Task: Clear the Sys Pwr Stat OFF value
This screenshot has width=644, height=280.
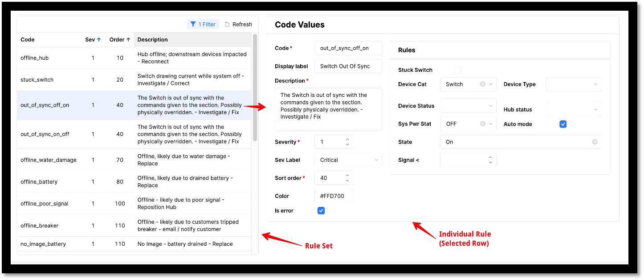Action: 483,124
